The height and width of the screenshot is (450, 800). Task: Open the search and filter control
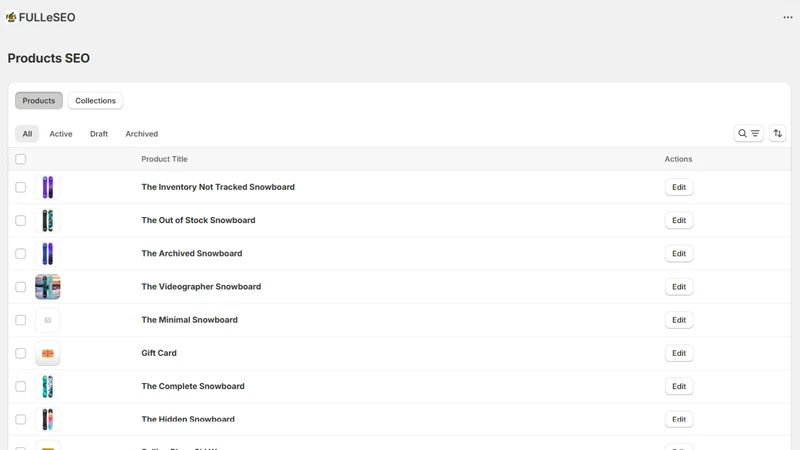point(748,134)
